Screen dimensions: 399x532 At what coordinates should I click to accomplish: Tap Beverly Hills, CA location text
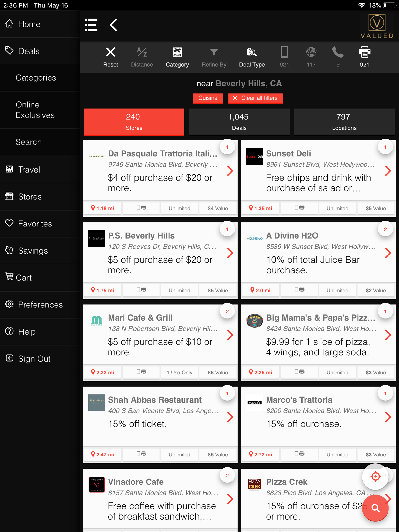coord(249,84)
